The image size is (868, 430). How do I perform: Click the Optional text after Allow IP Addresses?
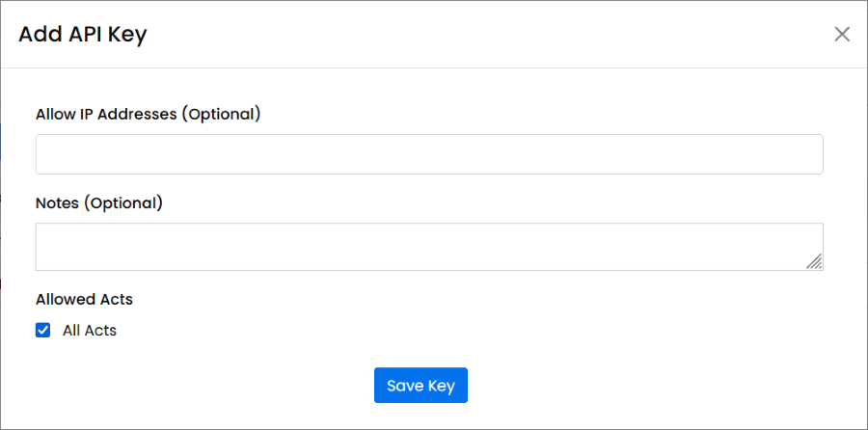point(222,114)
